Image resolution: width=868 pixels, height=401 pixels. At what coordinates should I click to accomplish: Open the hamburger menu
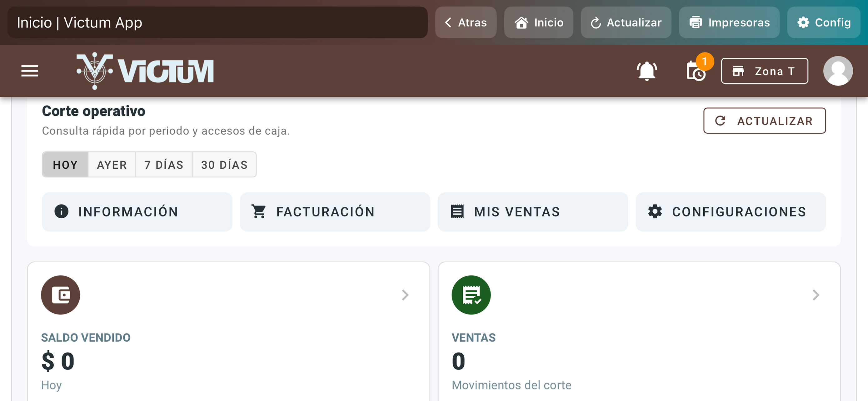[x=30, y=71]
